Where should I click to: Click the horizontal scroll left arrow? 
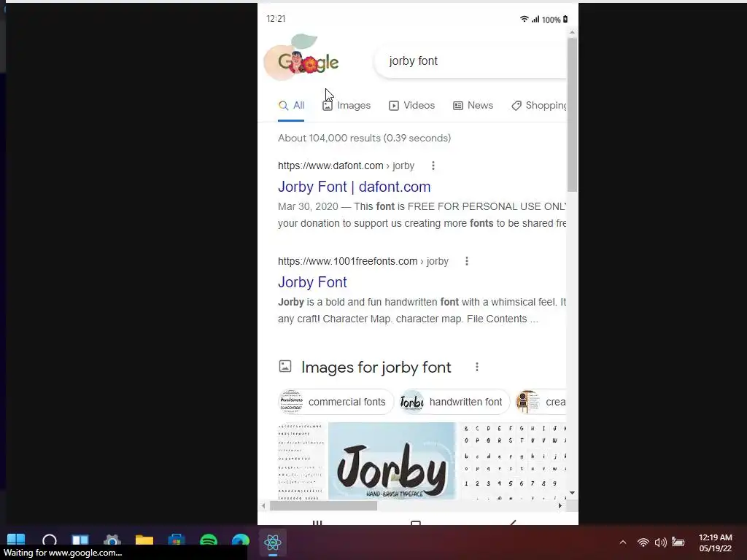point(263,506)
